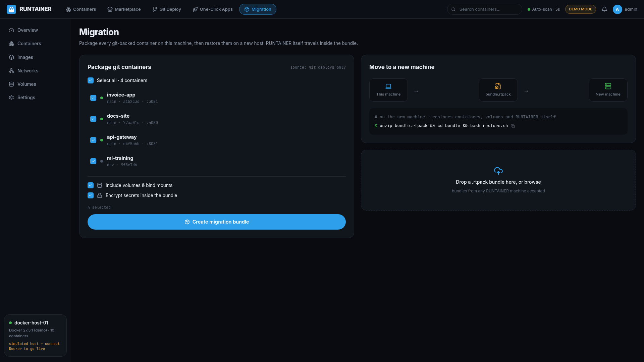
Task: Open the Marketplace tab
Action: pyautogui.click(x=124, y=9)
